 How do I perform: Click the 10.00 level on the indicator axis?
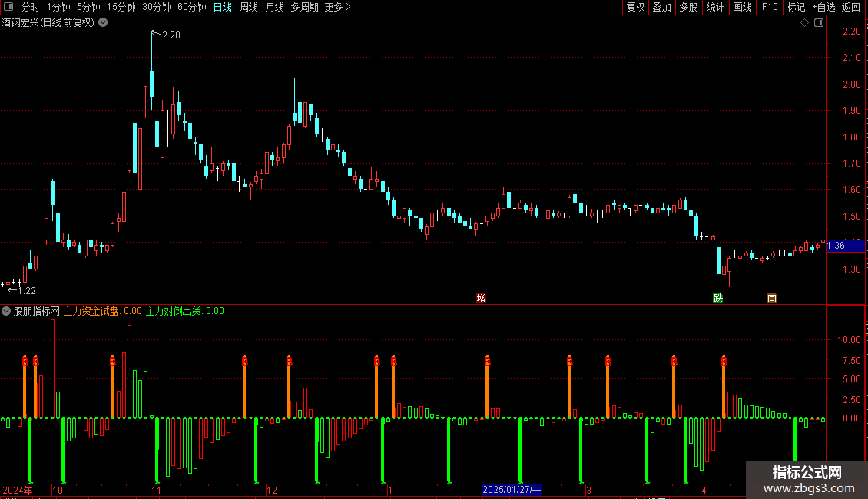click(849, 339)
